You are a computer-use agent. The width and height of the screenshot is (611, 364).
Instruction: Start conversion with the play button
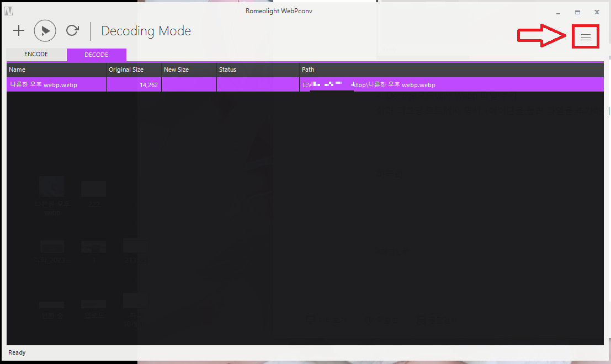coord(45,31)
